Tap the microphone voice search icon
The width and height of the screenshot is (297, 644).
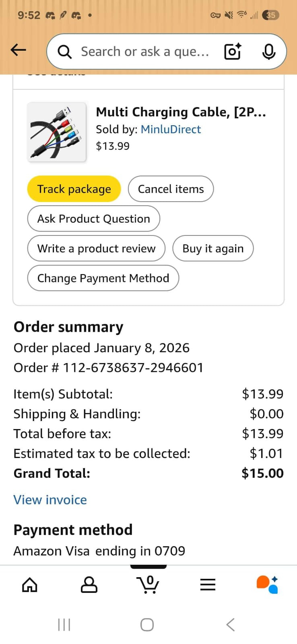(268, 52)
